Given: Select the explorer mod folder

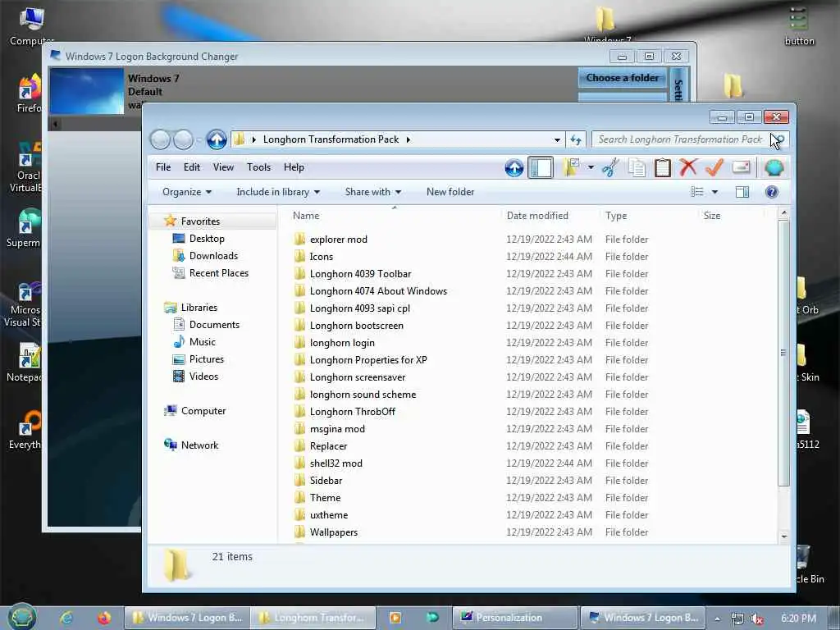Looking at the screenshot, I should [339, 240].
